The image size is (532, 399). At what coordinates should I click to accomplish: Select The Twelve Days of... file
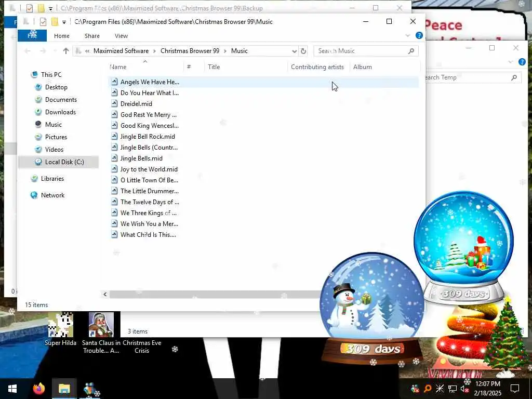(x=150, y=202)
